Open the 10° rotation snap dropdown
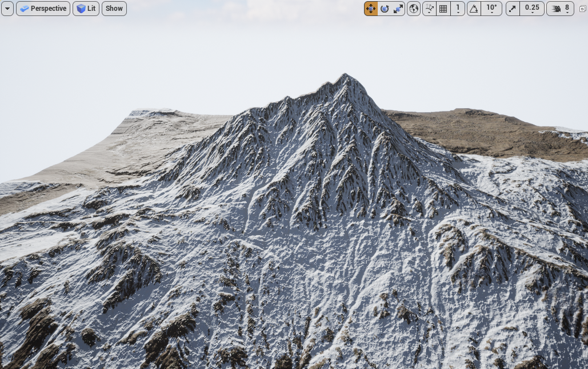 (491, 9)
